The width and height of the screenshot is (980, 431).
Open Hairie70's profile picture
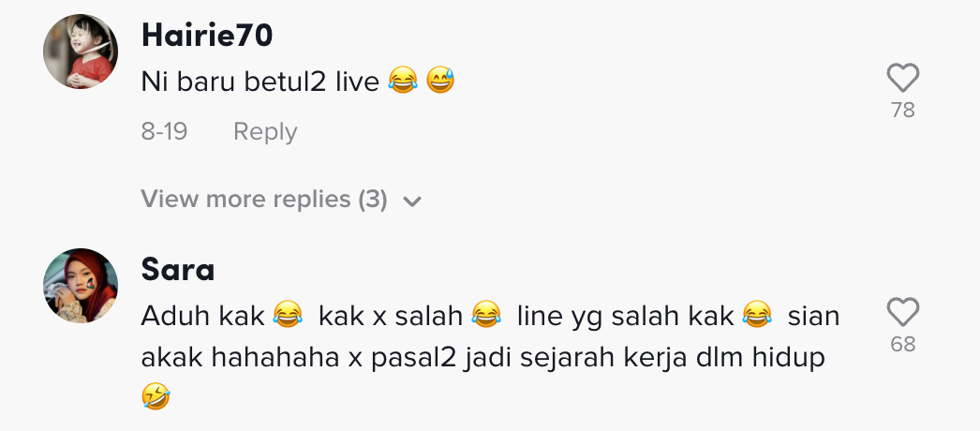(x=81, y=52)
